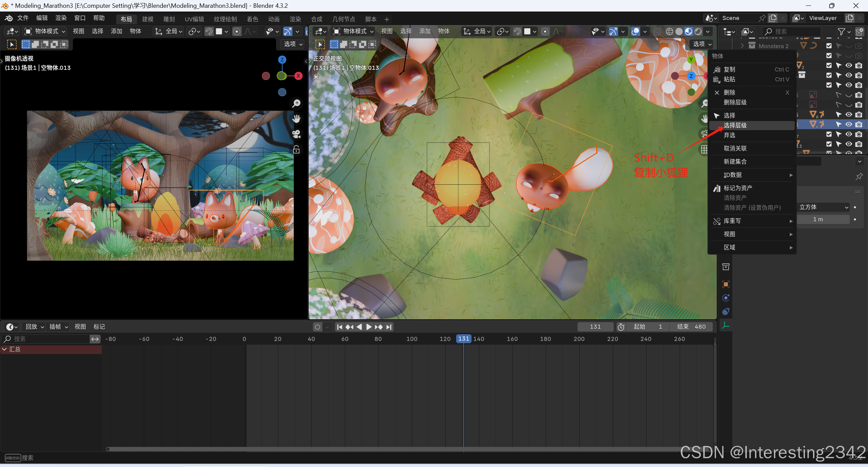Image resolution: width=868 pixels, height=467 pixels.
Task: Click the hand pan-view icon in camera viewport
Action: [296, 119]
